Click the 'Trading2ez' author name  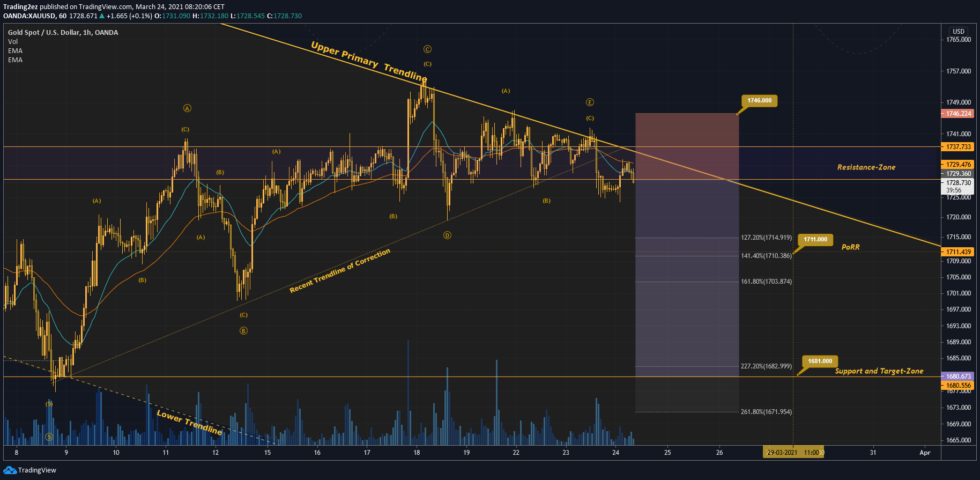click(x=20, y=7)
